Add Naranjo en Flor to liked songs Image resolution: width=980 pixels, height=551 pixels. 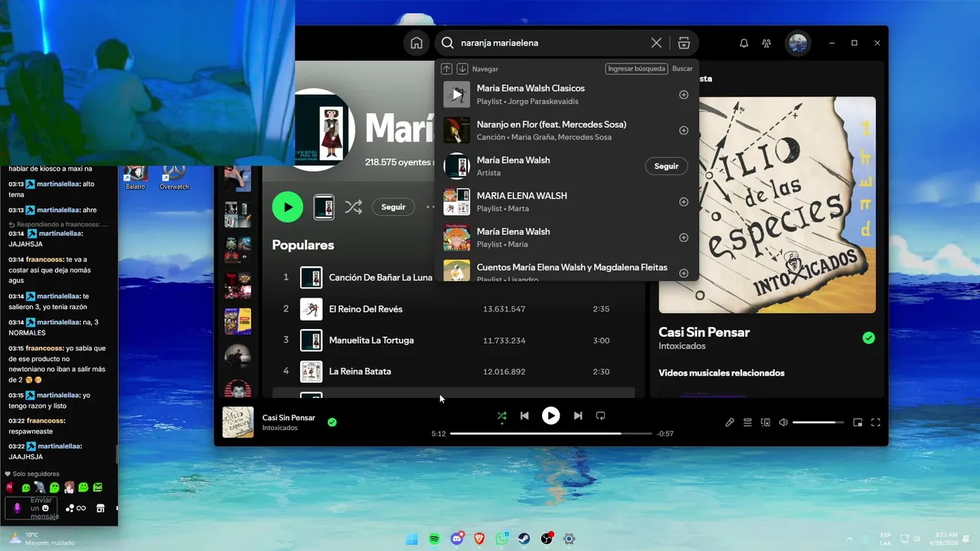click(684, 131)
